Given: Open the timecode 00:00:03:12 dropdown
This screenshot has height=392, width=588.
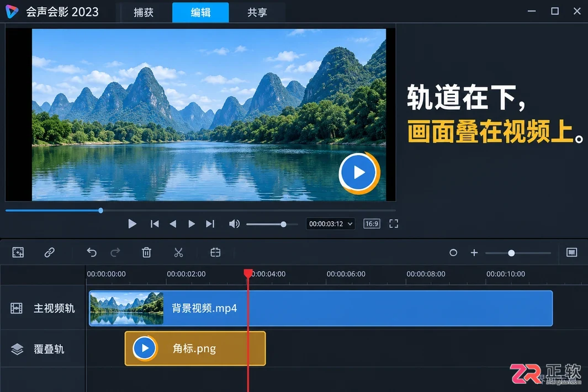Looking at the screenshot, I should [330, 224].
